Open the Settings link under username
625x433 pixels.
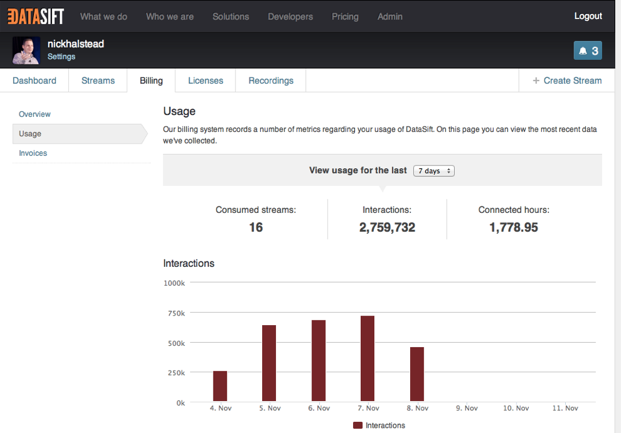tap(61, 57)
